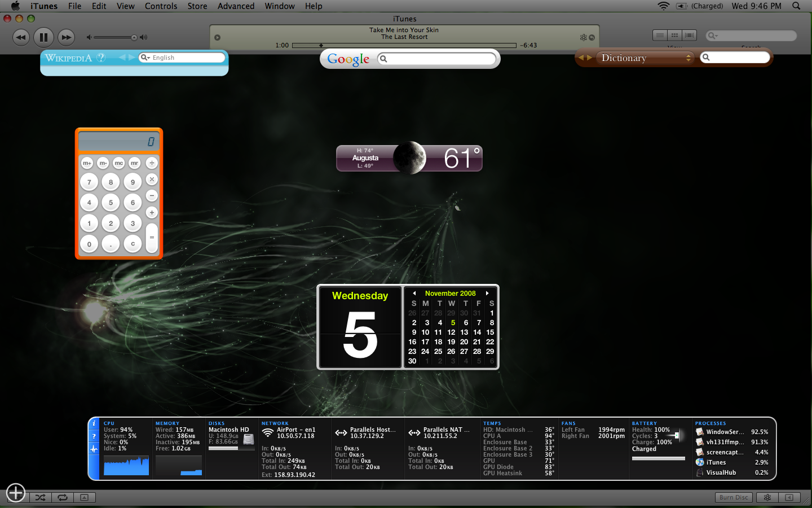Click calculator plus key
Image resolution: width=812 pixels, height=508 pixels.
(x=152, y=212)
